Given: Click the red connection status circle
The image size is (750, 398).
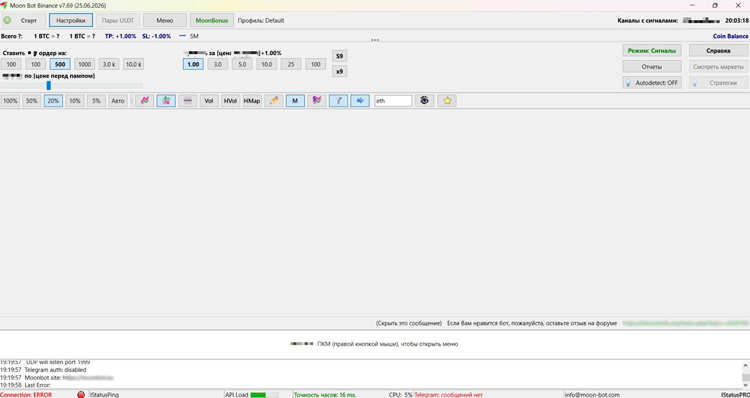Looking at the screenshot, I should coord(81,395).
